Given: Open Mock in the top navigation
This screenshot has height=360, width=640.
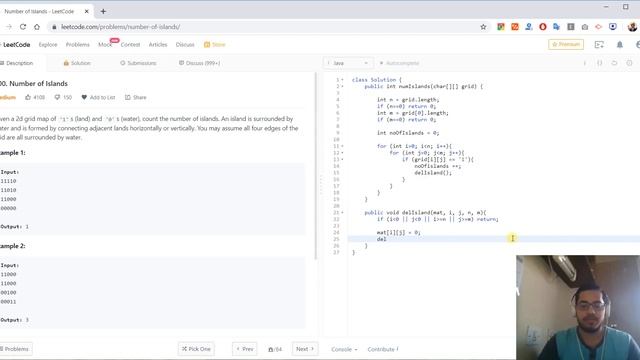Looking at the screenshot, I should point(105,44).
